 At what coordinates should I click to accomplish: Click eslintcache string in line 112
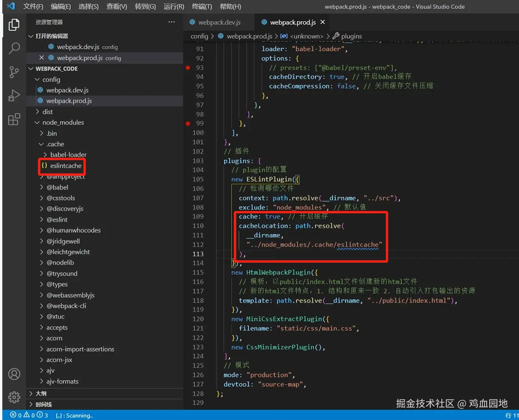pyautogui.click(x=358, y=245)
